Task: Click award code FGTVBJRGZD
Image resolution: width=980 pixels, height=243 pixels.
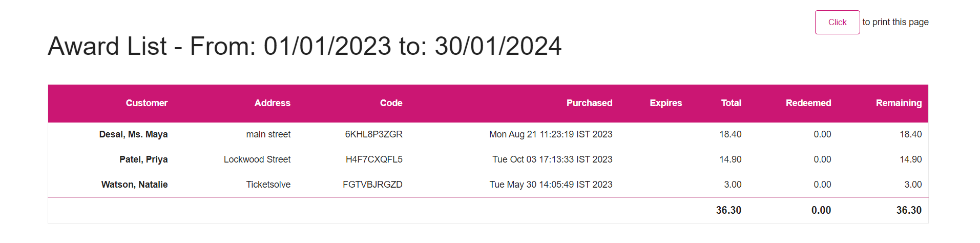Action: click(372, 185)
